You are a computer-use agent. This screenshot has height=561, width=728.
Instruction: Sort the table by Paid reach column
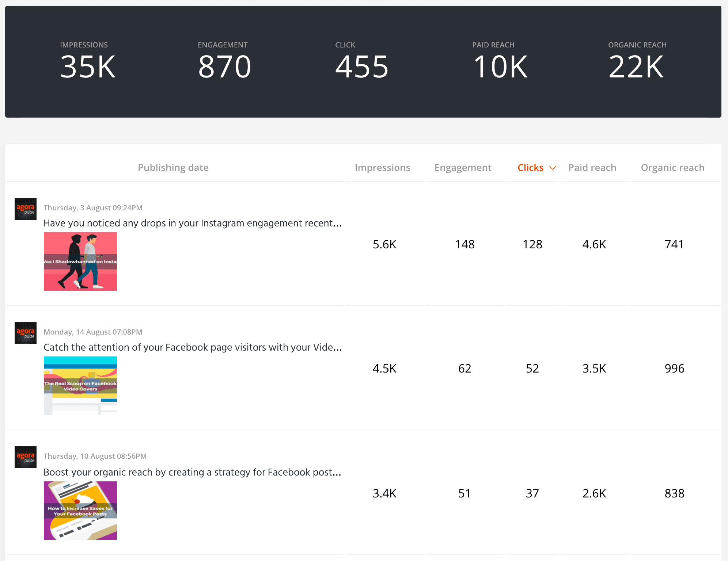(x=592, y=168)
